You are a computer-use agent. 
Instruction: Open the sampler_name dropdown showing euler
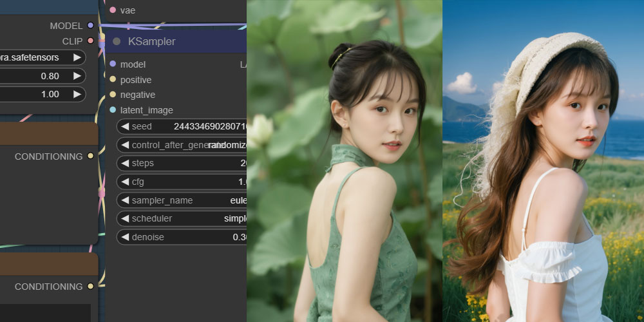(182, 200)
